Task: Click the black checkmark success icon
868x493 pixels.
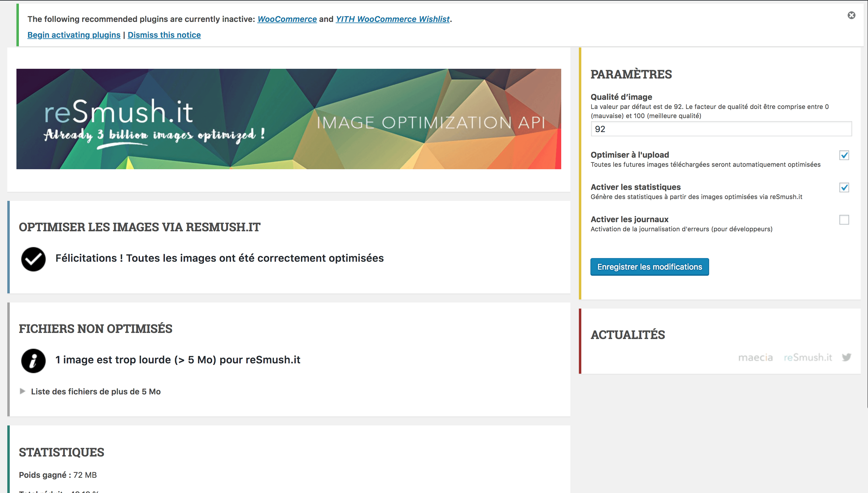Action: pos(33,259)
